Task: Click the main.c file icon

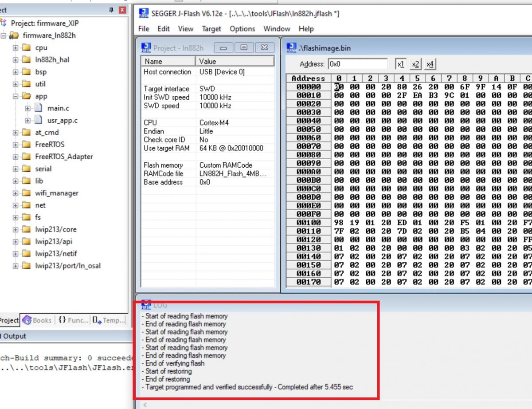Action: [x=39, y=108]
